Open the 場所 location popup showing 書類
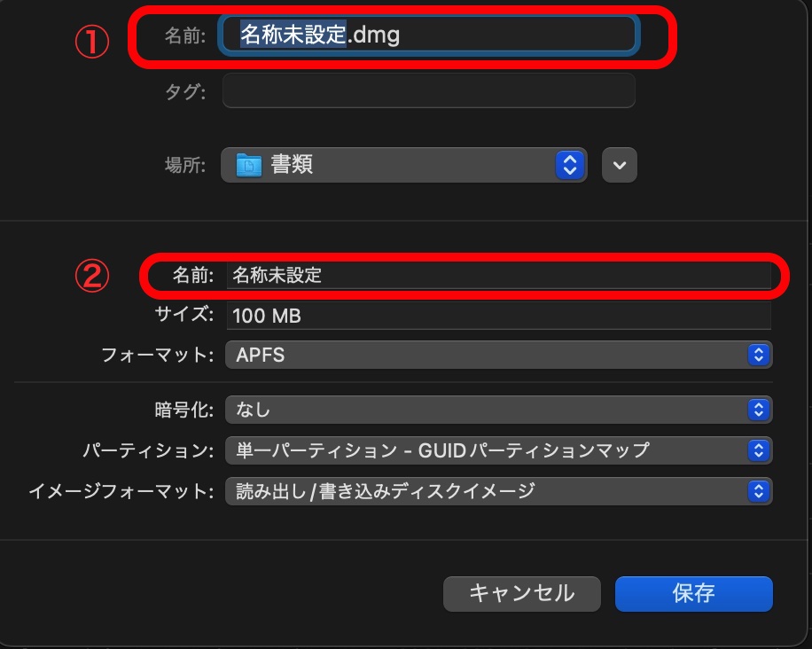 404,165
